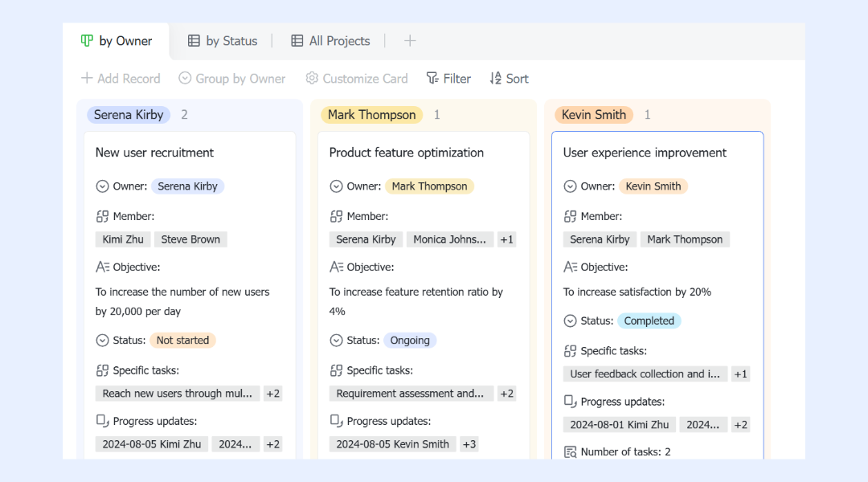This screenshot has height=482, width=868.
Task: Select the Not started status tag
Action: pyautogui.click(x=182, y=341)
